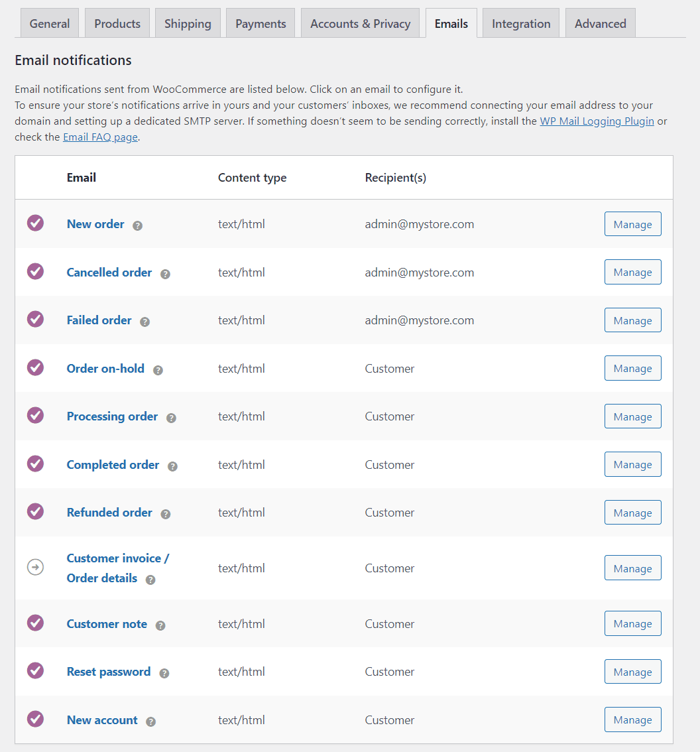This screenshot has height=752, width=700.
Task: Toggle the enabled status indicator for New order
Action: coord(35,223)
